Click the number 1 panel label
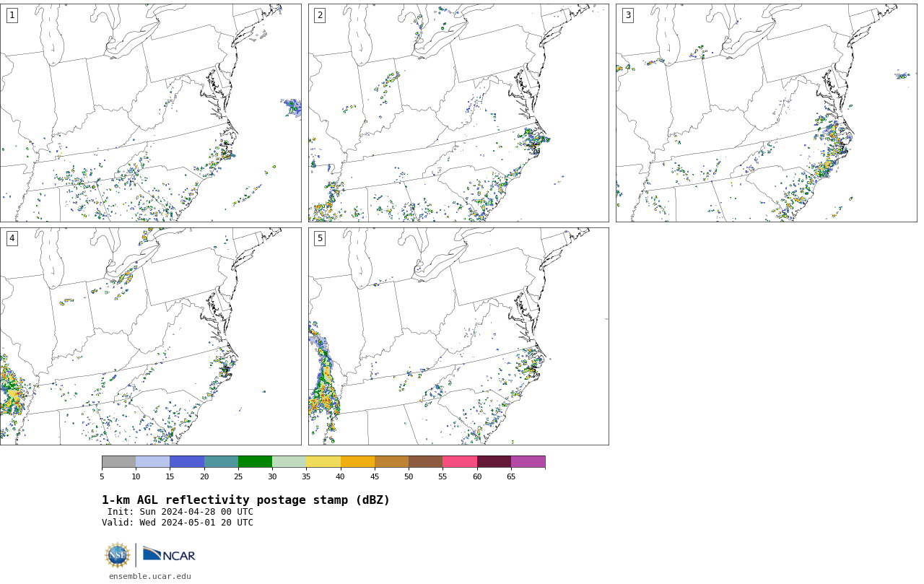 pos(12,15)
